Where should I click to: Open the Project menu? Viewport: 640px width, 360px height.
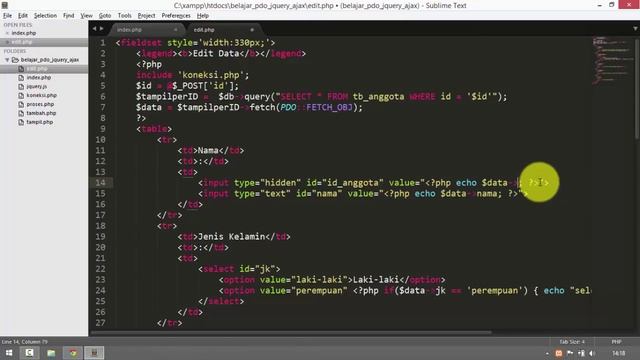(146, 16)
